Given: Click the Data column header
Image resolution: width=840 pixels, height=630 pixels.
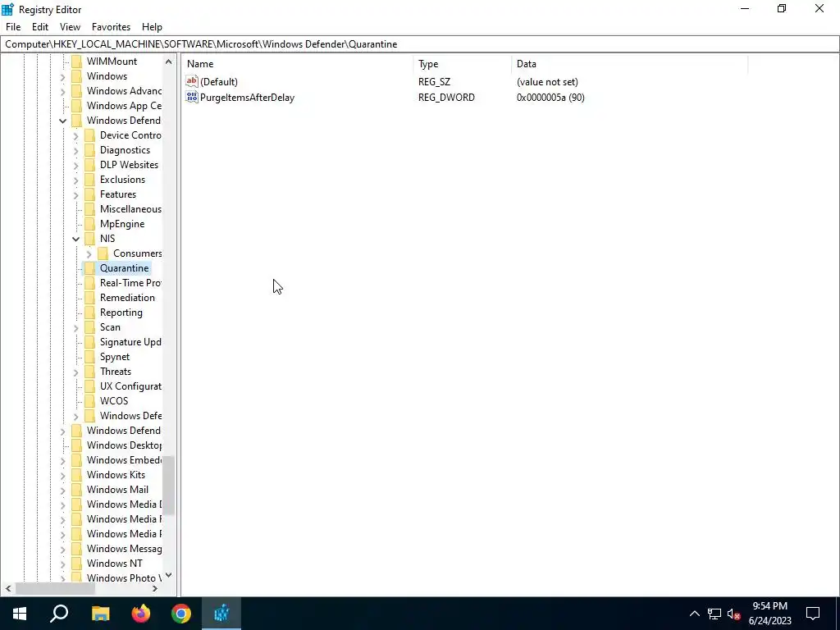Looking at the screenshot, I should (629, 64).
